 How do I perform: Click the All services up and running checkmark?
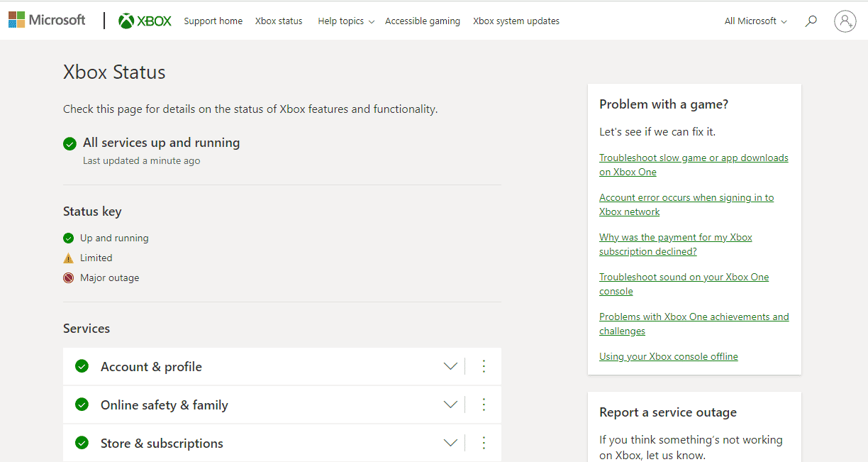coord(69,144)
